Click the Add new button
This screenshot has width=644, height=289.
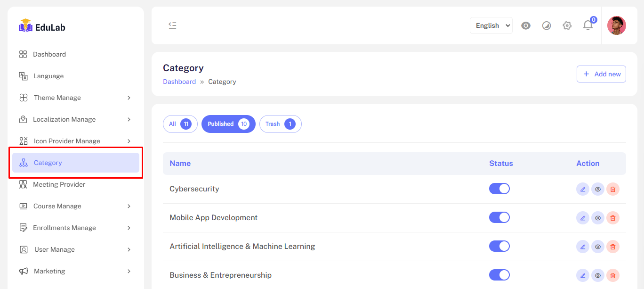pos(601,74)
